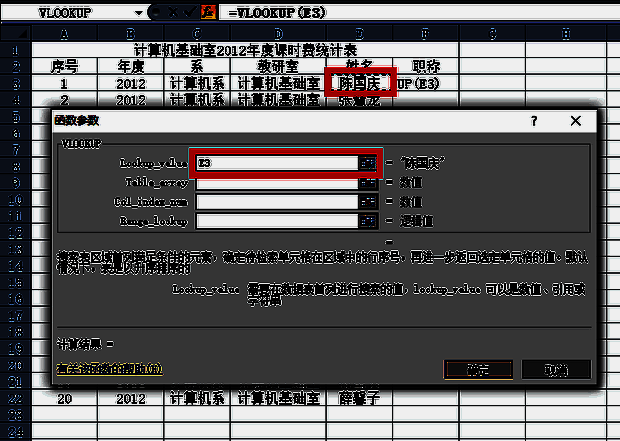
Task: Click inside the Lookup_value input field
Action: [x=276, y=161]
